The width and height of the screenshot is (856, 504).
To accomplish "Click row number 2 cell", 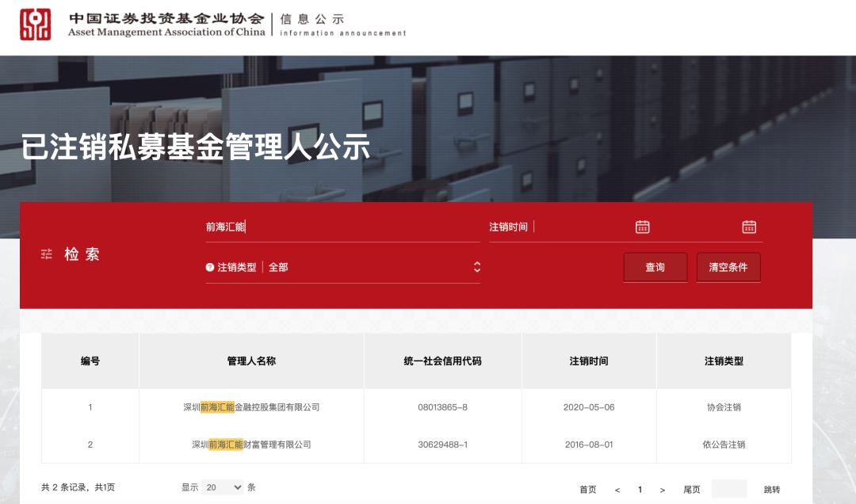I will tap(90, 445).
